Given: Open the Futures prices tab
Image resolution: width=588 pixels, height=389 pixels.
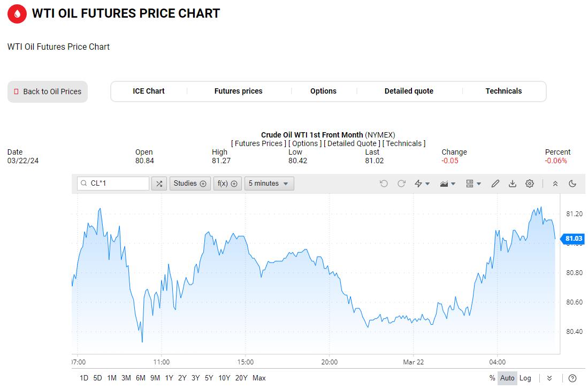Looking at the screenshot, I should click(x=238, y=91).
